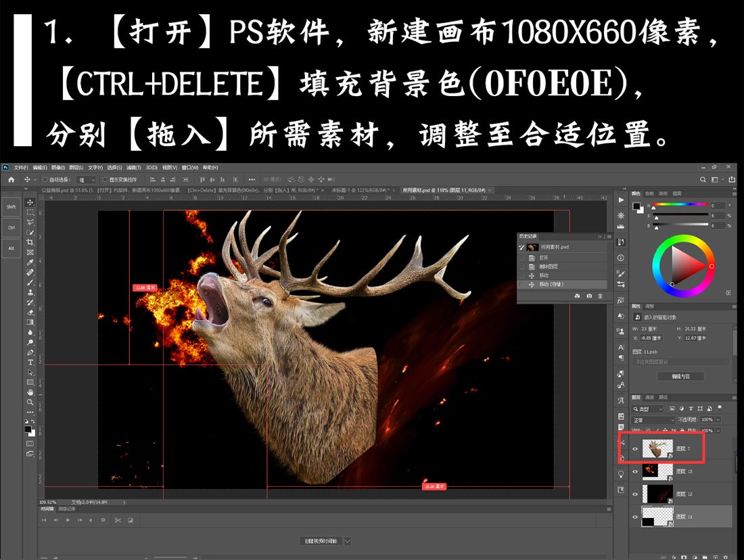Toggle the layer filter on/off switch
This screenshot has height=560, width=744.
coord(720,408)
